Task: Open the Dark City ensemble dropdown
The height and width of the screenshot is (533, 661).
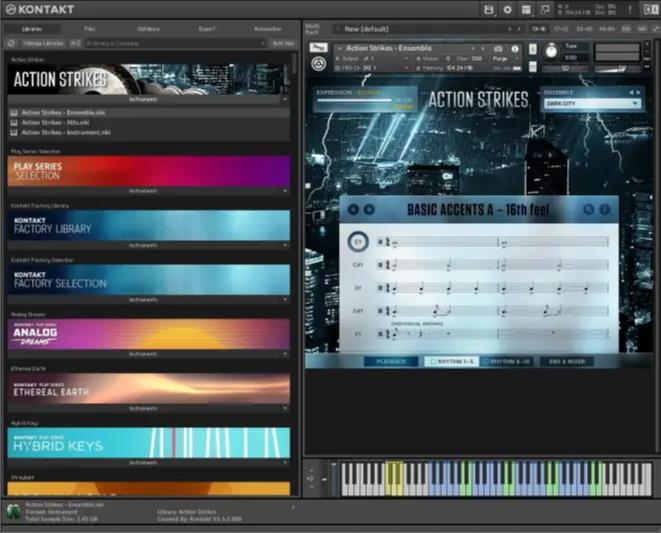Action: (x=591, y=103)
